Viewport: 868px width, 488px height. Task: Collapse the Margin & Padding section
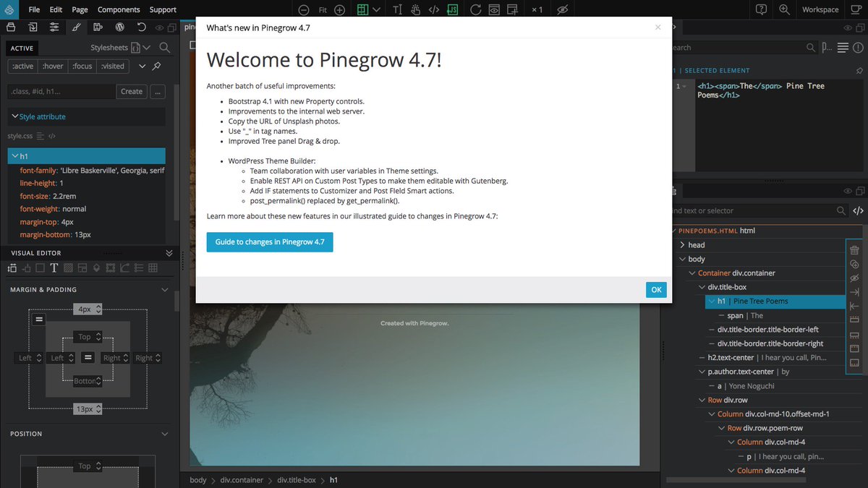point(165,290)
